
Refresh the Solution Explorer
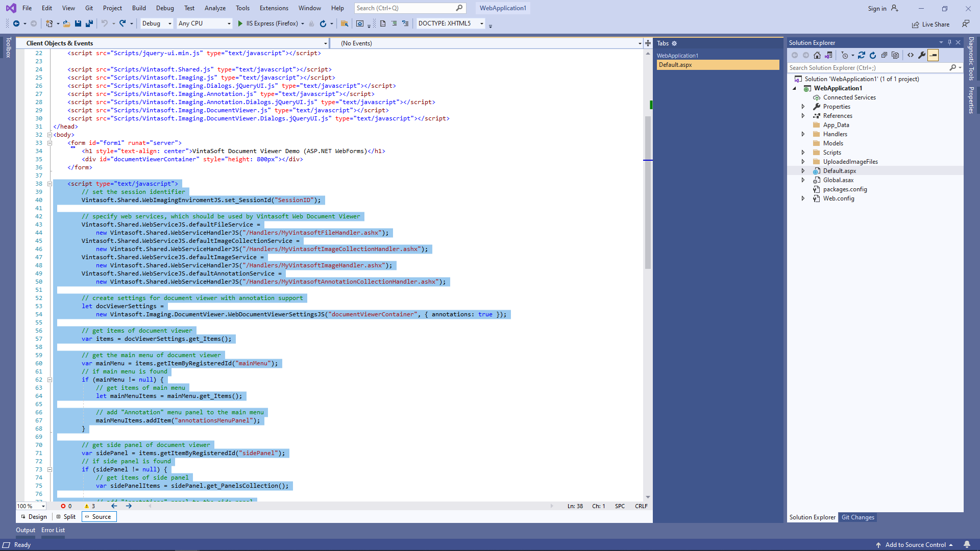(x=873, y=55)
